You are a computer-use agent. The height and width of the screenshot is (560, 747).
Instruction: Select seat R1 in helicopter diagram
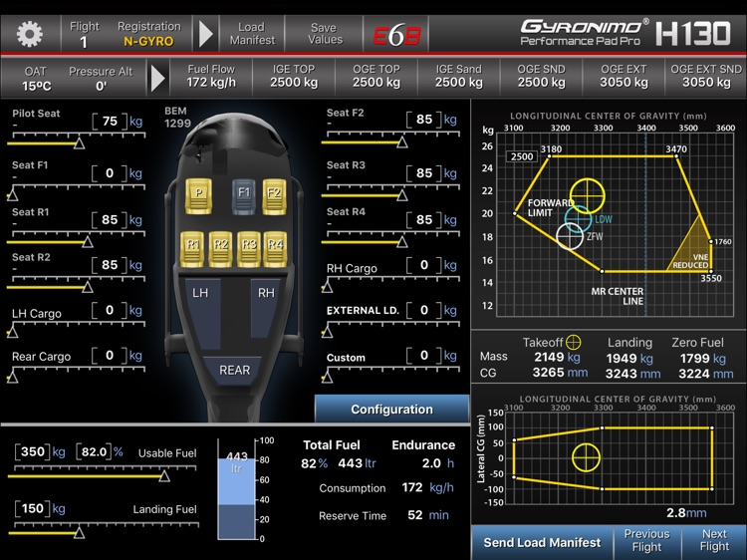tap(192, 249)
